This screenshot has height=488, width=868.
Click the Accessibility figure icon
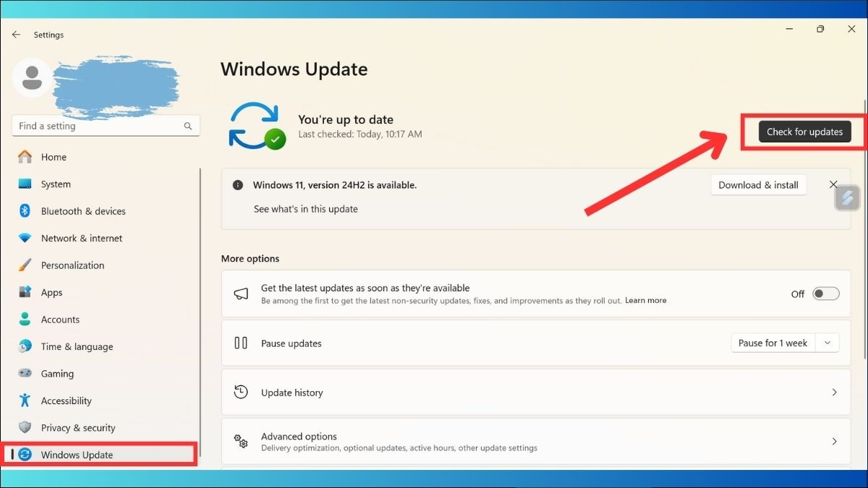coord(25,401)
